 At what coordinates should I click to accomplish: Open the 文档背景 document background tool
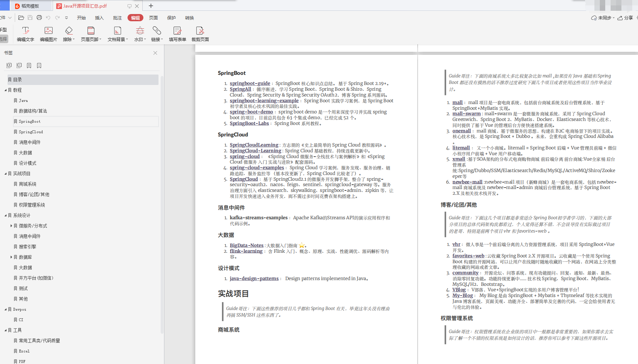(117, 34)
